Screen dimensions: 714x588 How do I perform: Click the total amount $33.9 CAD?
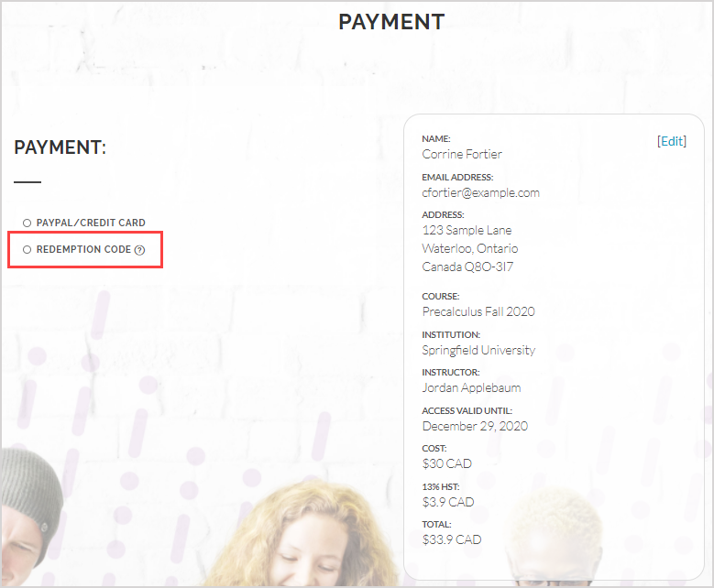click(x=451, y=539)
